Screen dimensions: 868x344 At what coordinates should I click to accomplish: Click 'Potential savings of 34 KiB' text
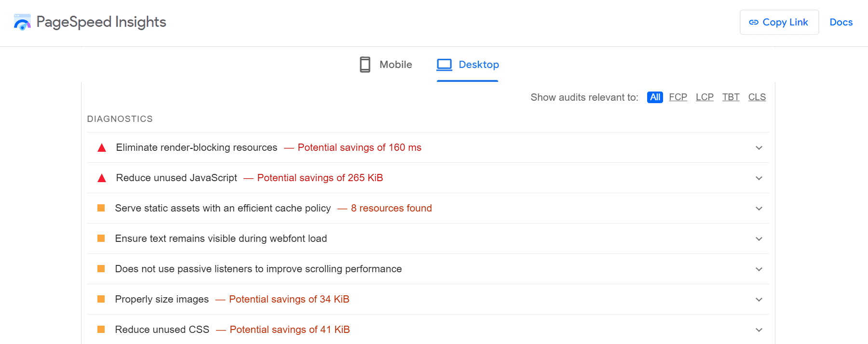(289, 299)
